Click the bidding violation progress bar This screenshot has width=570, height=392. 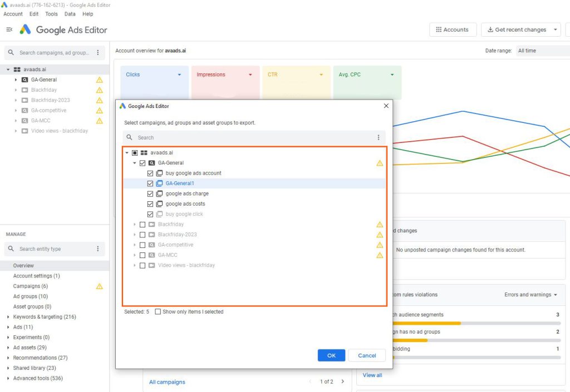pos(476,357)
